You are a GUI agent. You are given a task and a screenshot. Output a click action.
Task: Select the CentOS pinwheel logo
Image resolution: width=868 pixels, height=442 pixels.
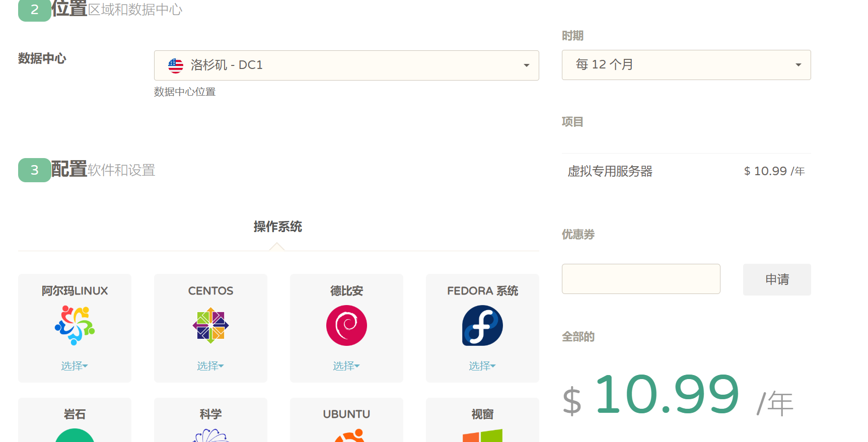pyautogui.click(x=210, y=326)
